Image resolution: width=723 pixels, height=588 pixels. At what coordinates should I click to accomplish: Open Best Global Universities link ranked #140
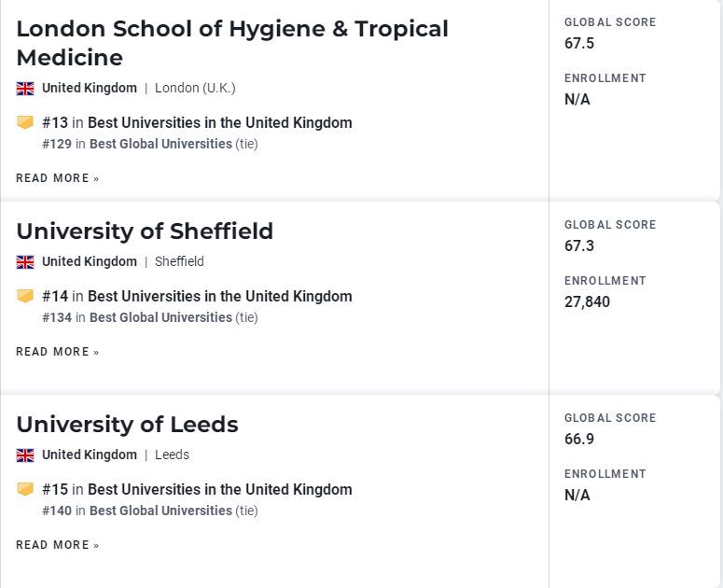click(x=160, y=511)
